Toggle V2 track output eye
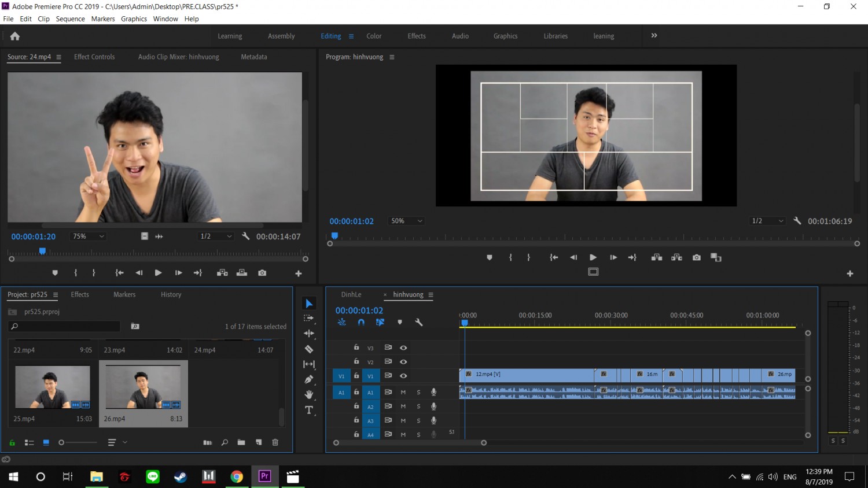 [x=403, y=362]
